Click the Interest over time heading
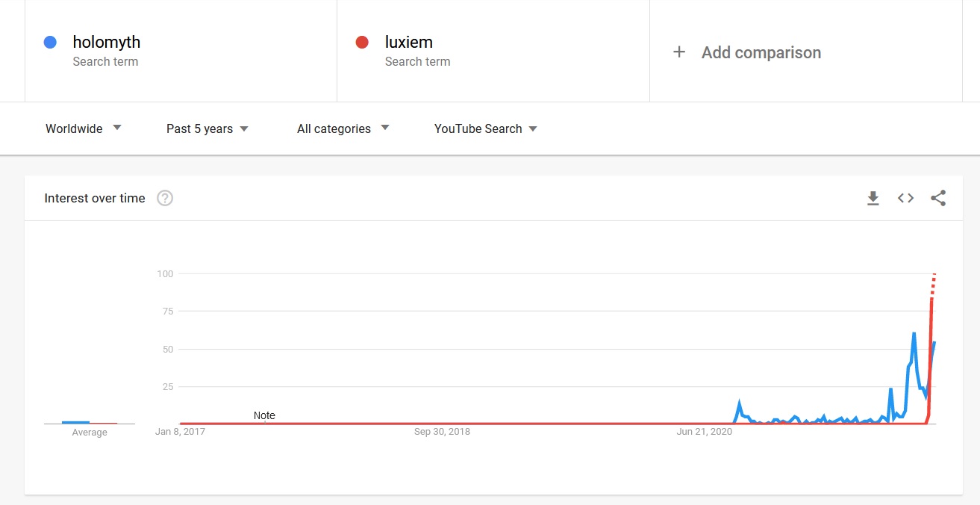 tap(95, 198)
